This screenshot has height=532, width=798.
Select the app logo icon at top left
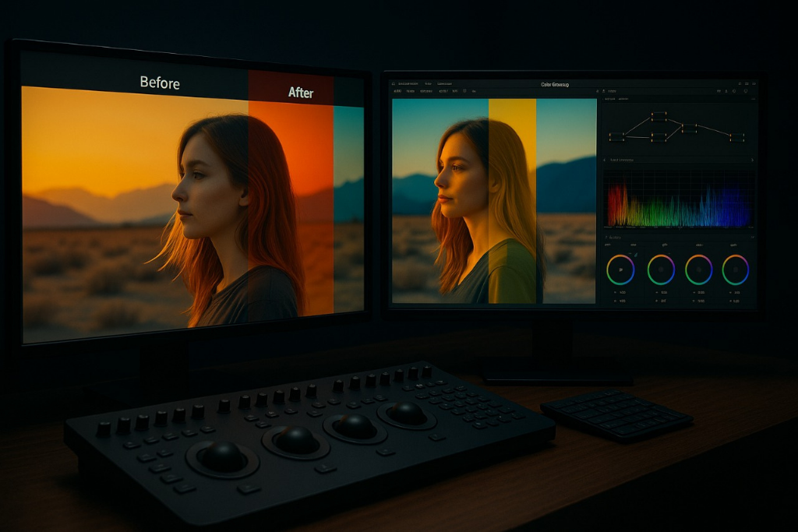tap(393, 83)
